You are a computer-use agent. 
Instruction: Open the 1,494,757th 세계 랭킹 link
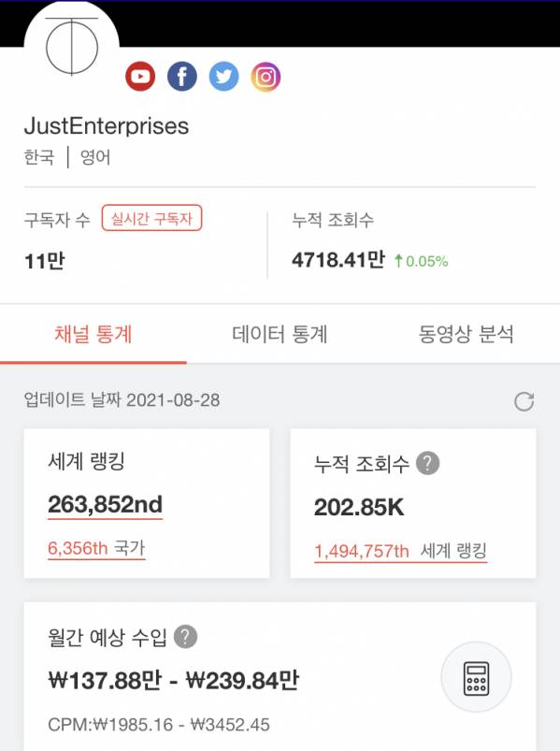(401, 551)
